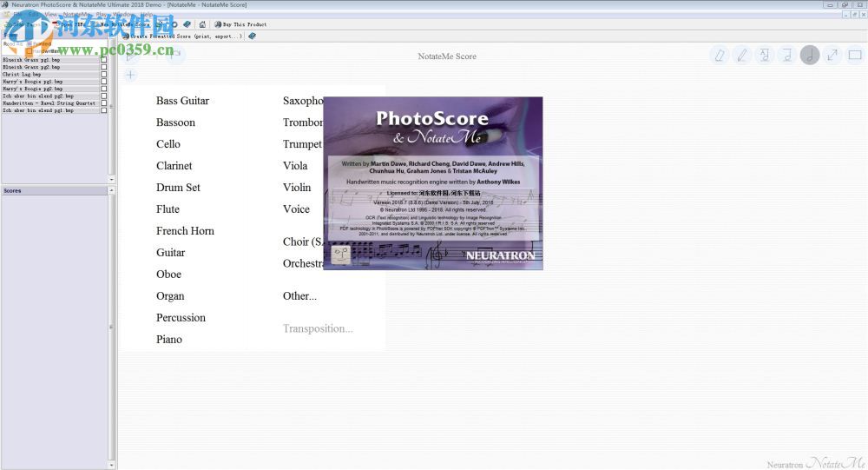The image size is (868, 470).
Task: Tick checkbox for Ich aber bin elend pg1.bmp
Action: point(103,110)
